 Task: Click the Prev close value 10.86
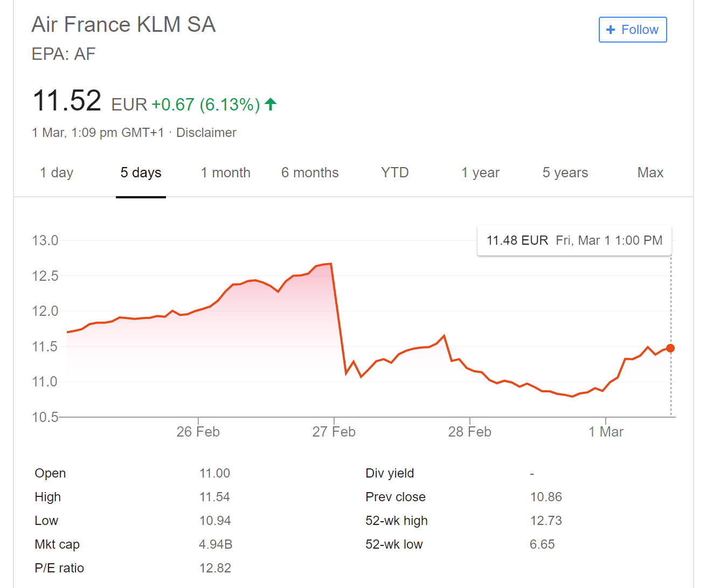point(546,497)
